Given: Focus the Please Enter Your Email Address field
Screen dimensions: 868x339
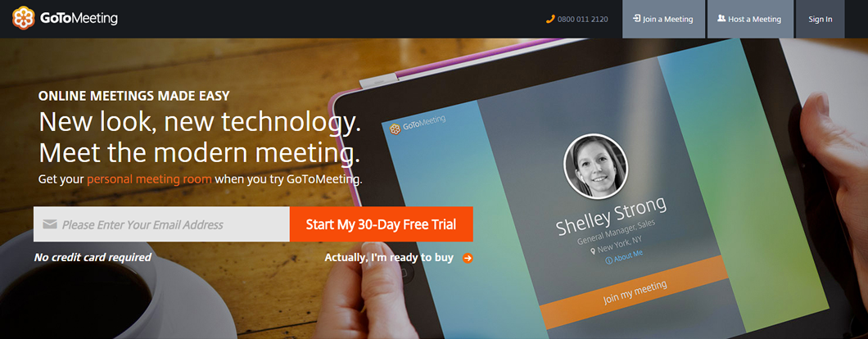Looking at the screenshot, I should pyautogui.click(x=161, y=224).
